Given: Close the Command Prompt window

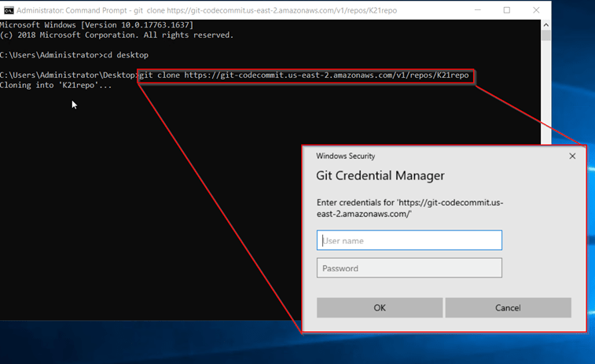Looking at the screenshot, I should 536,10.
